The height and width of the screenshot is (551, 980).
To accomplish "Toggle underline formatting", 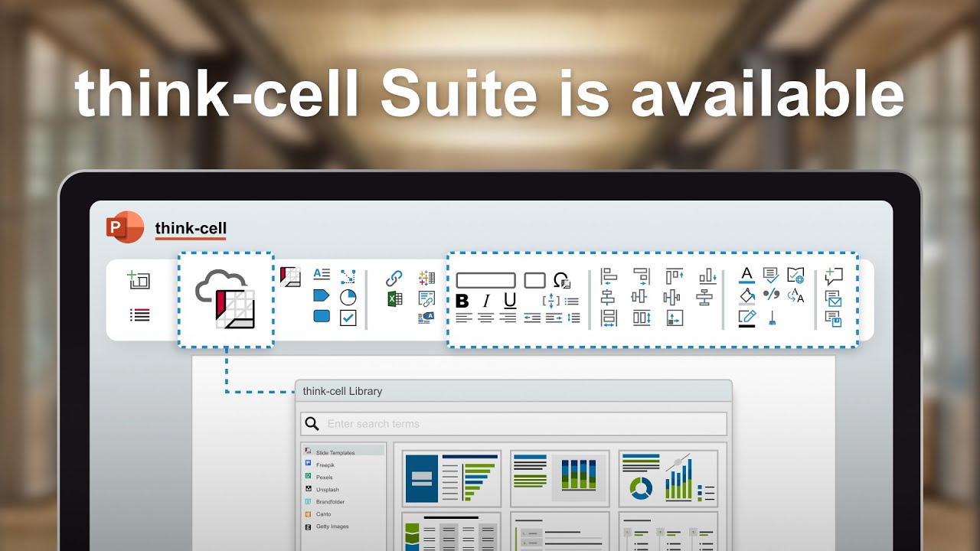I will click(510, 300).
